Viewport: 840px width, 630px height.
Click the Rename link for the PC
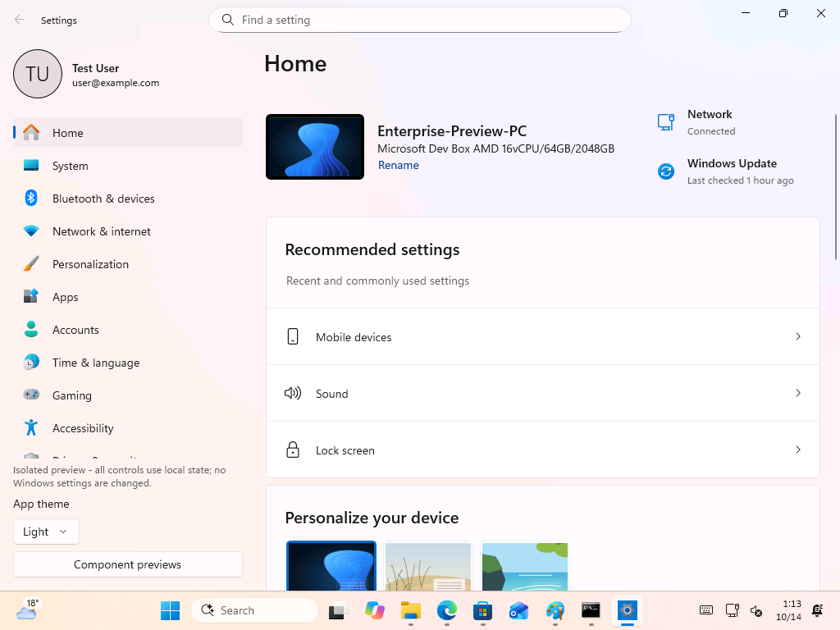pos(398,165)
